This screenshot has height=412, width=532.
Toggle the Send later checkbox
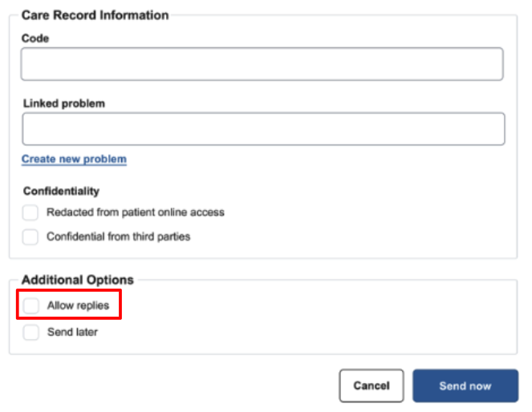click(30, 332)
